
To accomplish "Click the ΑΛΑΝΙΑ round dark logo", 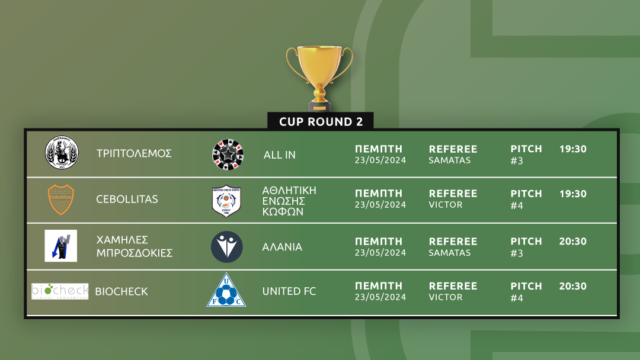I will point(227,247).
